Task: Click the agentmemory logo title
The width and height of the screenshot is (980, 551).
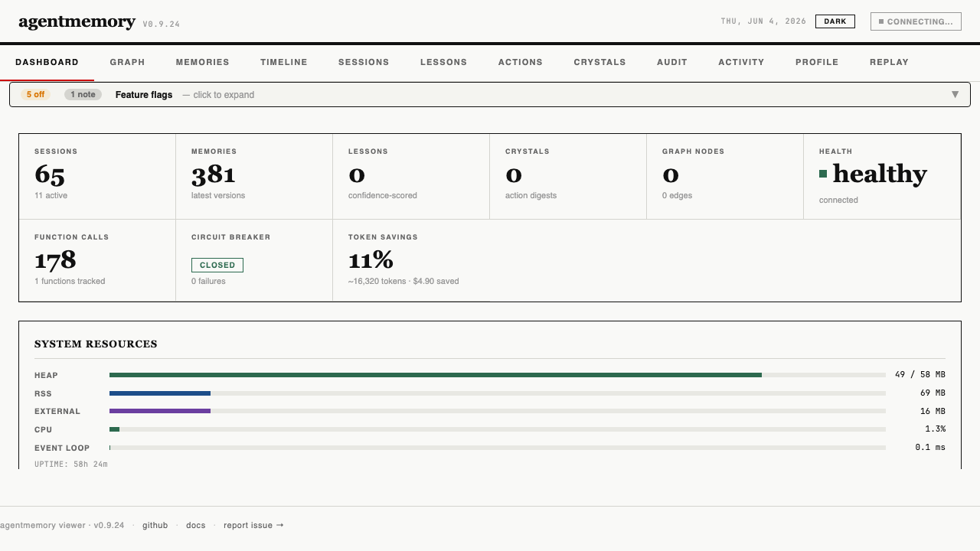Action: pyautogui.click(x=77, y=22)
